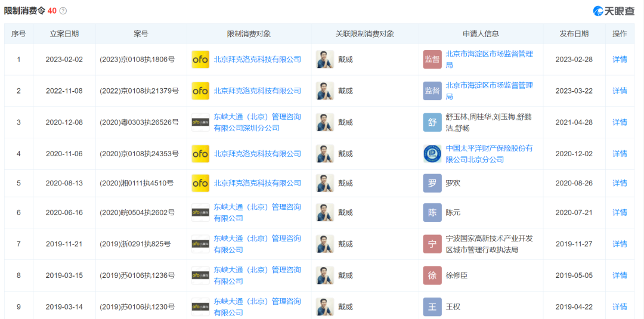Image resolution: width=644 pixels, height=319 pixels.
Task: Click the ofo小黄车 logo in row 9
Action: 200,306
